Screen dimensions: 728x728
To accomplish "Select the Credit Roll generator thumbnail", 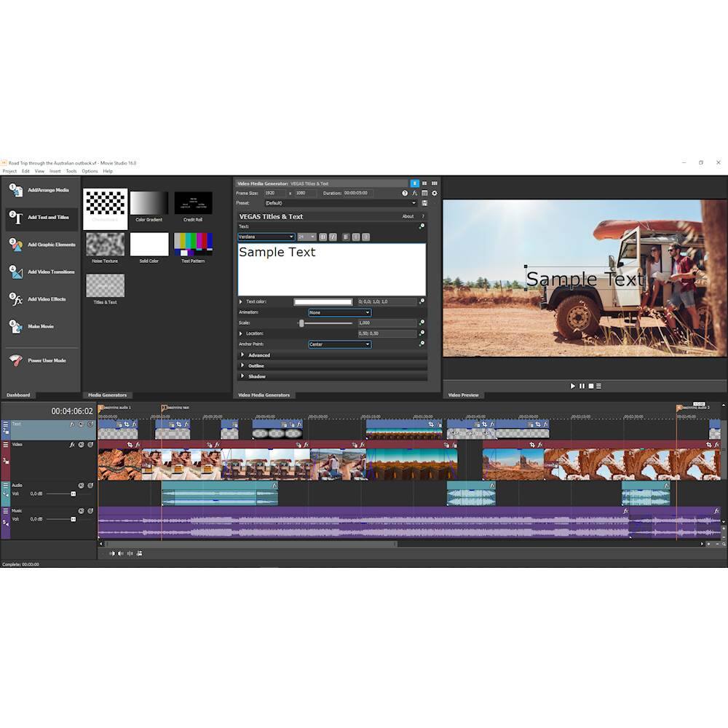I will (193, 203).
